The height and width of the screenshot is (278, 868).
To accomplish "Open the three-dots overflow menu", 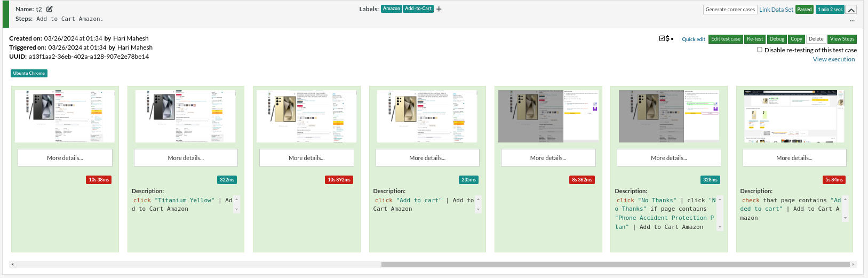I will coord(852,21).
